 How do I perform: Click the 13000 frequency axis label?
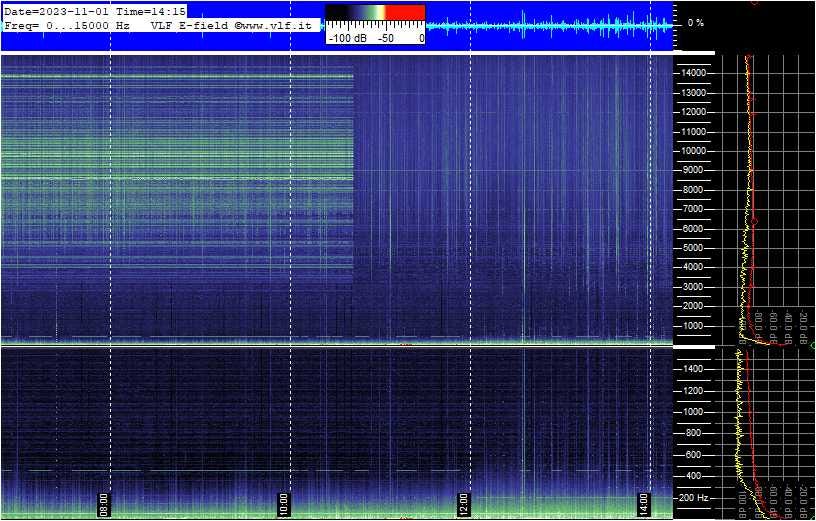pos(693,93)
